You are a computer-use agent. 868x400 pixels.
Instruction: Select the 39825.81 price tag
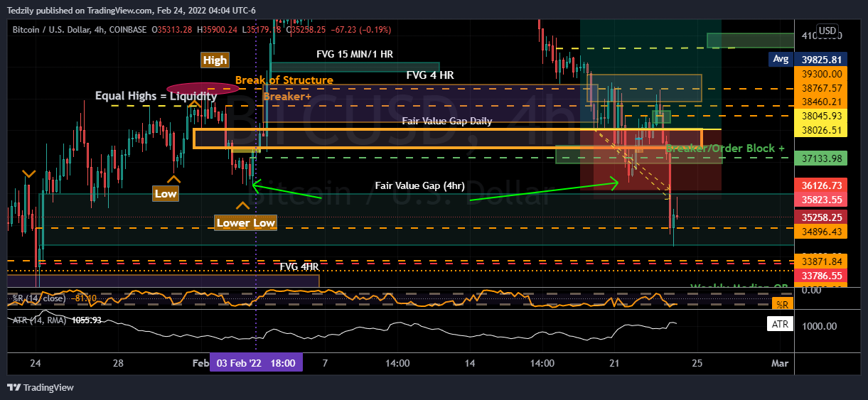822,60
